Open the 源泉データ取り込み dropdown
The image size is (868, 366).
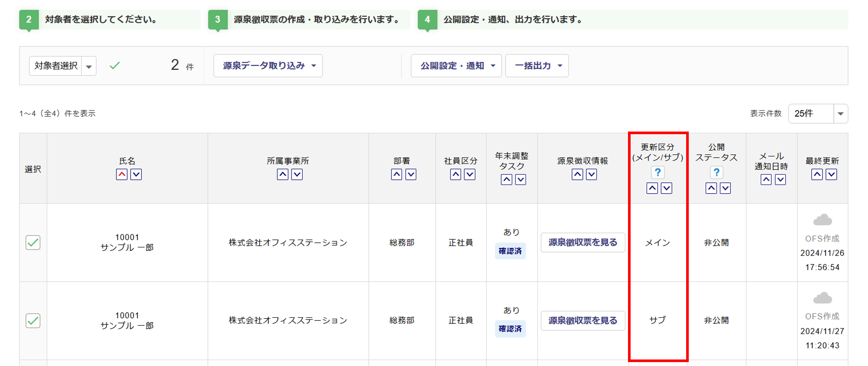[x=268, y=66]
